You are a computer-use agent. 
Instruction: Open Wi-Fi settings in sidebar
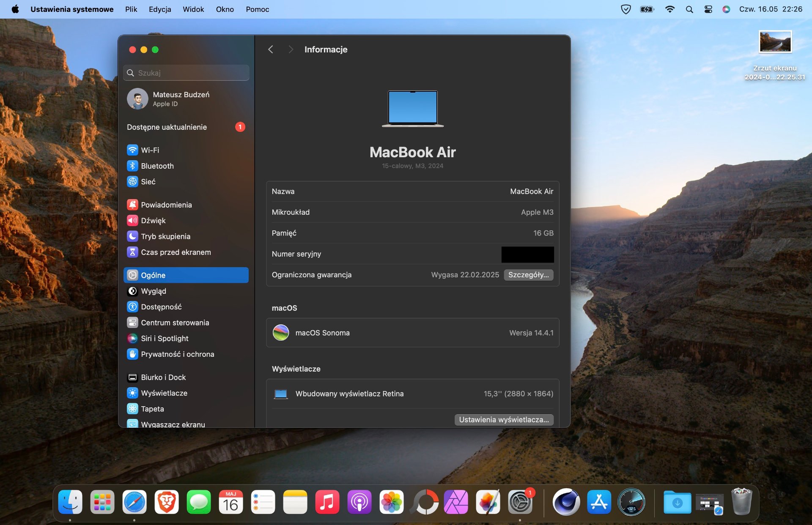coord(186,150)
